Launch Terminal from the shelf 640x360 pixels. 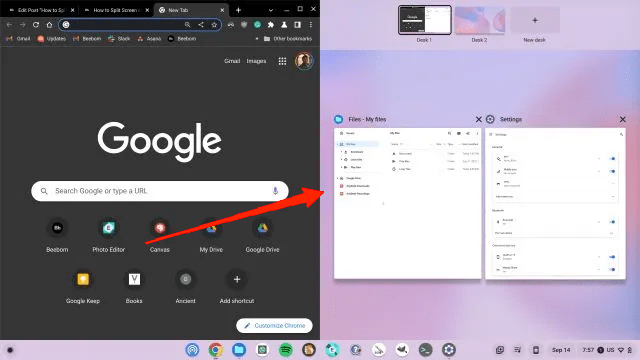425,350
